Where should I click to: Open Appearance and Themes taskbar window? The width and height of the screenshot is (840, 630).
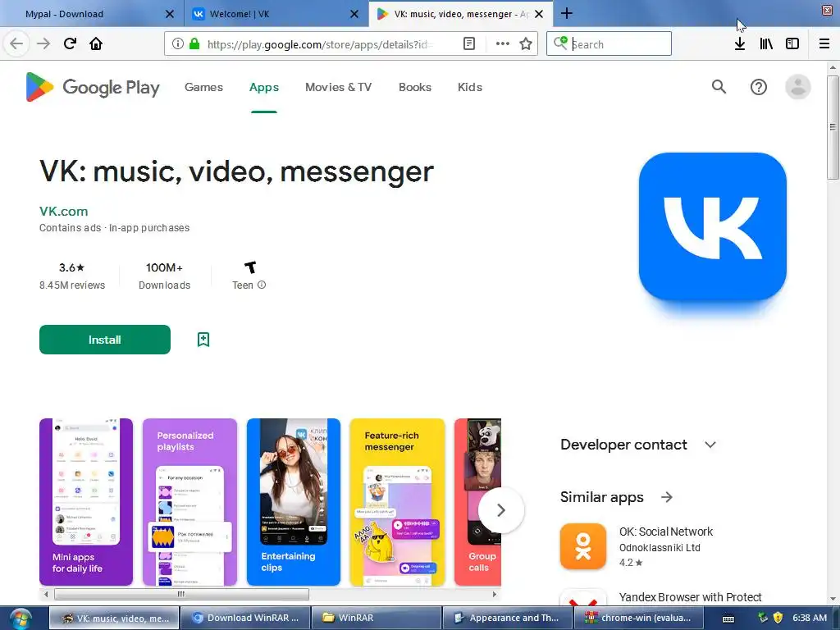click(507, 619)
